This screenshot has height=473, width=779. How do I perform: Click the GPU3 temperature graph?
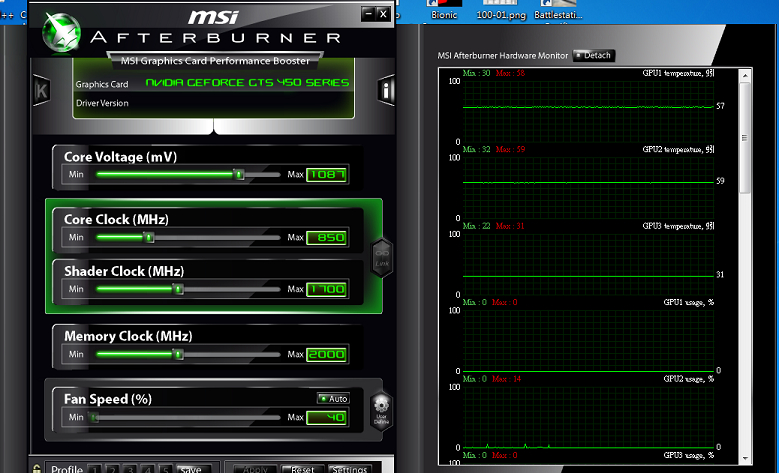pyautogui.click(x=588, y=264)
